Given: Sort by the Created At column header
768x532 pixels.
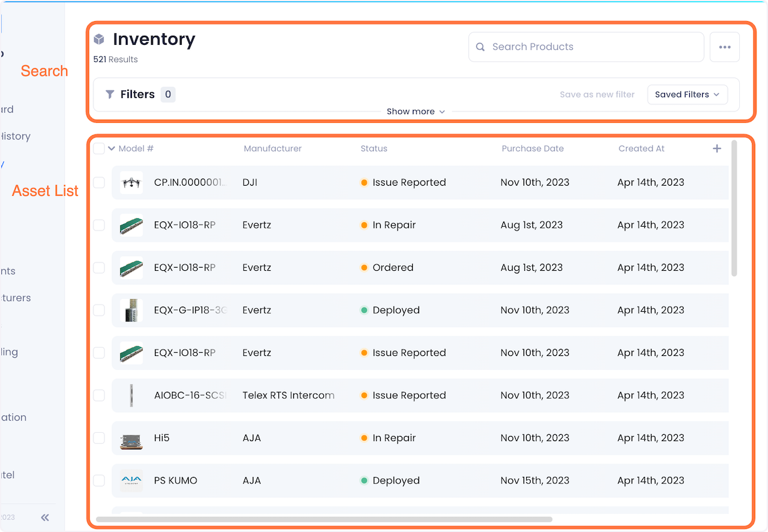Looking at the screenshot, I should 641,149.
